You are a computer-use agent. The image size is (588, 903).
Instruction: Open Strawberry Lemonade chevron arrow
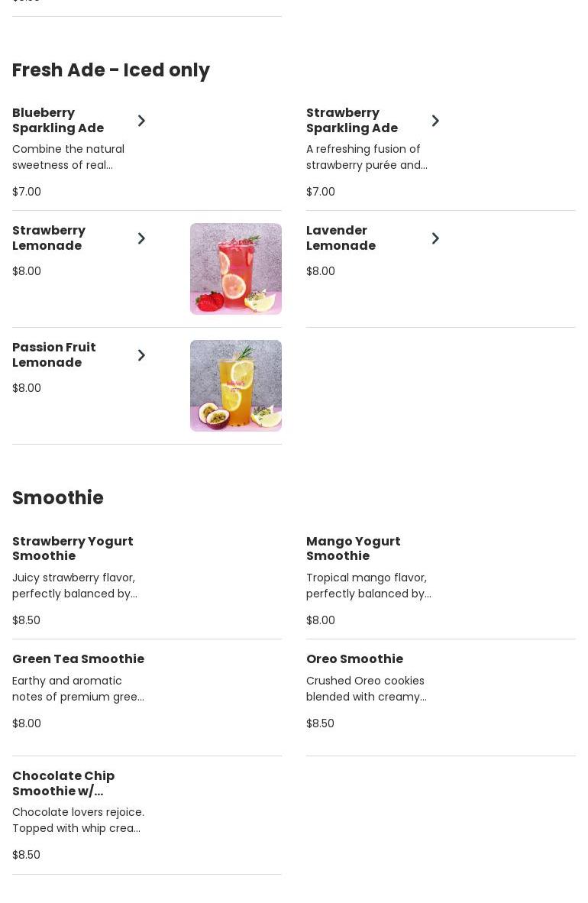[141, 238]
